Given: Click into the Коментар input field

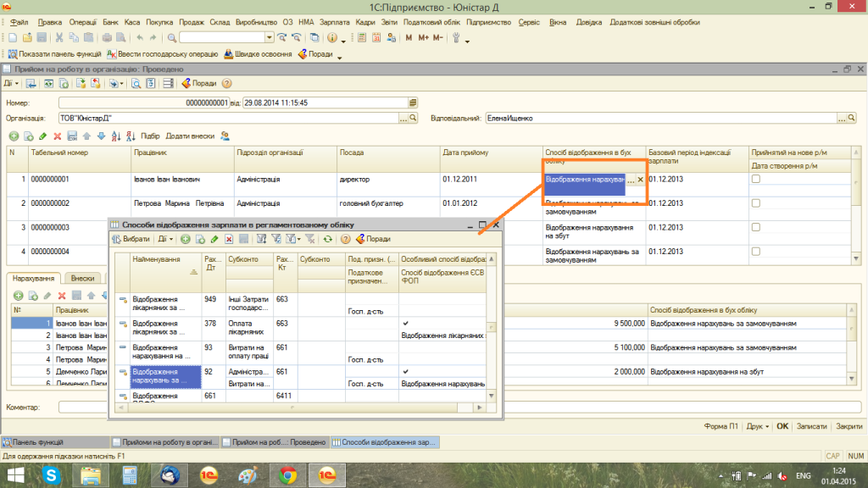Looking at the screenshot, I should click(459, 408).
